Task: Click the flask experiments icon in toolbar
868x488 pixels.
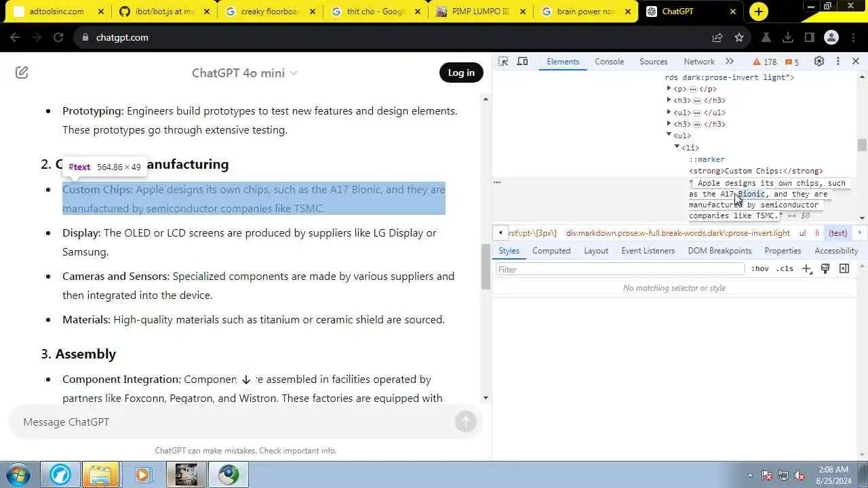Action: click(x=766, y=37)
